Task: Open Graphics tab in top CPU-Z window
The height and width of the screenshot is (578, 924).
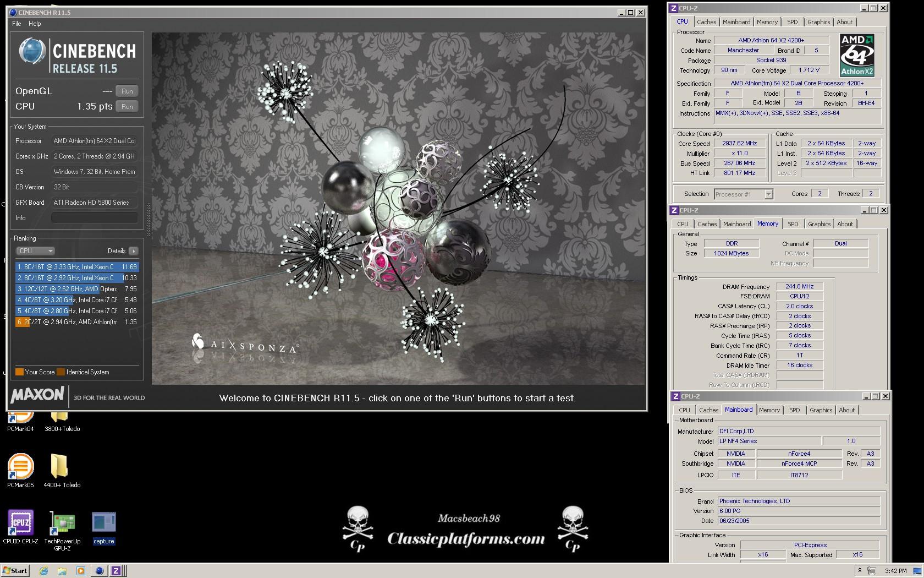Action: click(x=819, y=22)
